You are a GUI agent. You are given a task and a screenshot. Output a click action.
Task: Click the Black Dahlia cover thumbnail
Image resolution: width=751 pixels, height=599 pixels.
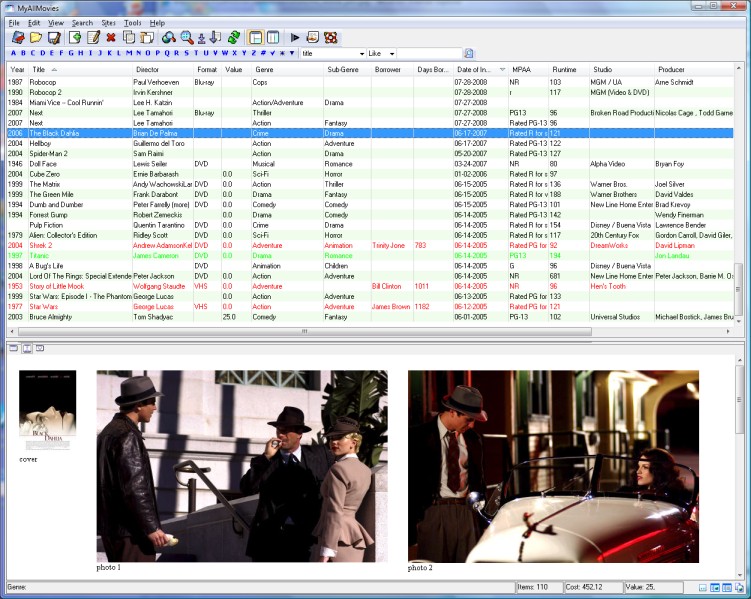coord(47,410)
